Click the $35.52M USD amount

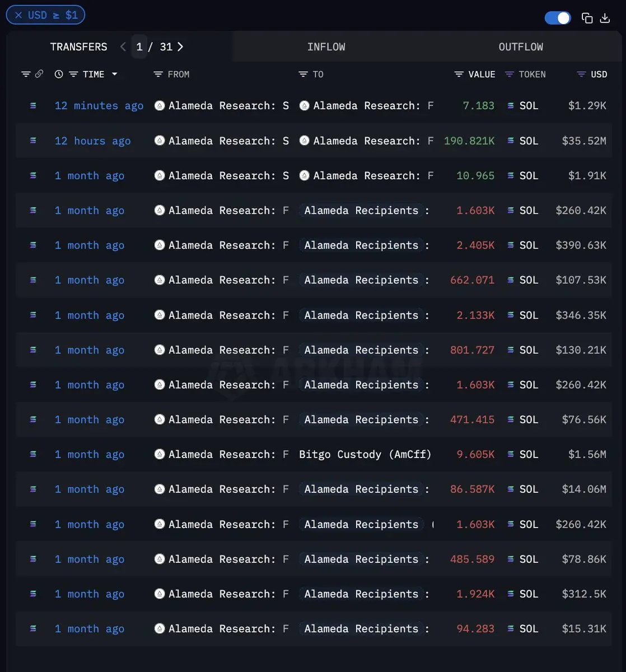tap(584, 141)
